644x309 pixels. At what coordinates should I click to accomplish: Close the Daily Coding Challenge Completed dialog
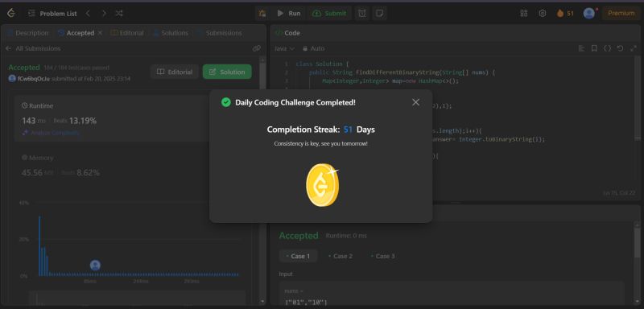[x=415, y=102]
